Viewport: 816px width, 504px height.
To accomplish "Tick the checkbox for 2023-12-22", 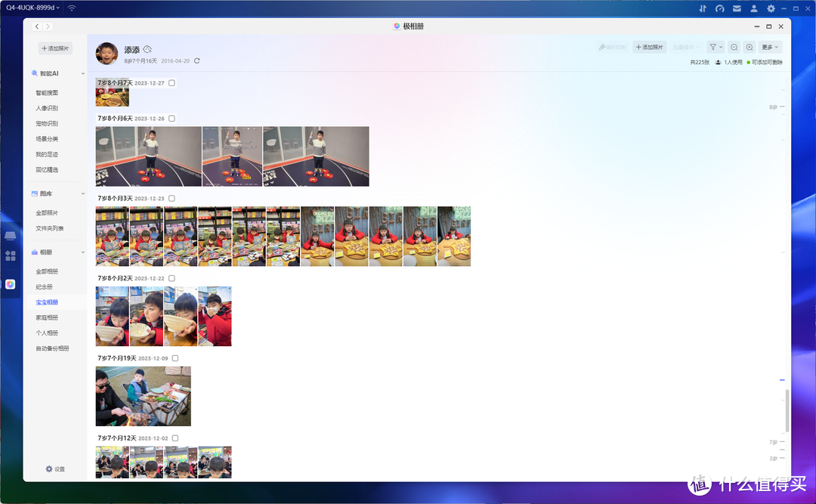I will [172, 279].
